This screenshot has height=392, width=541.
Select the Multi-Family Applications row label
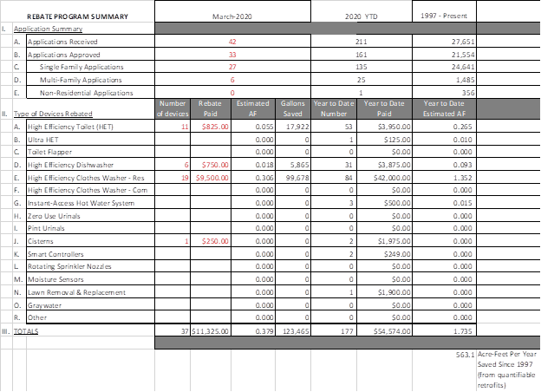(79, 78)
